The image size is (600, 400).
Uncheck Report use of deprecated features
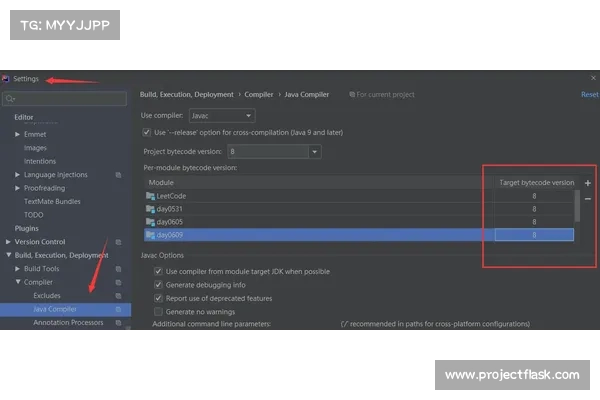tap(158, 298)
